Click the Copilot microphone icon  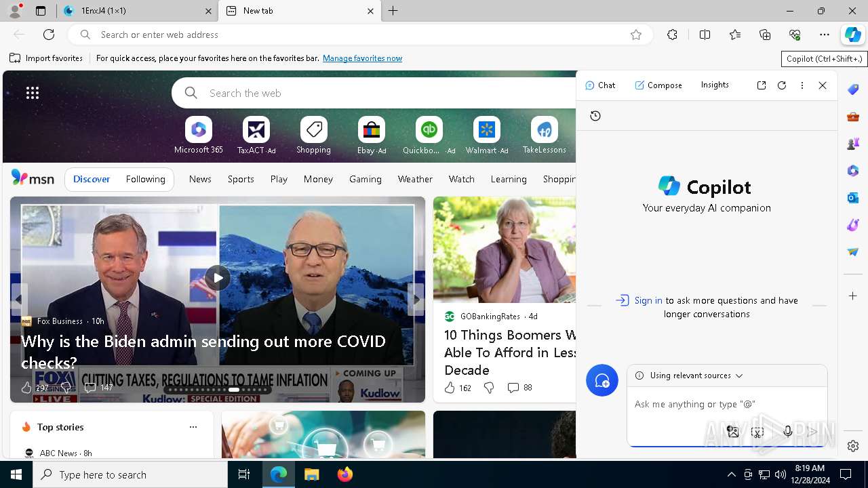pyautogui.click(x=787, y=431)
